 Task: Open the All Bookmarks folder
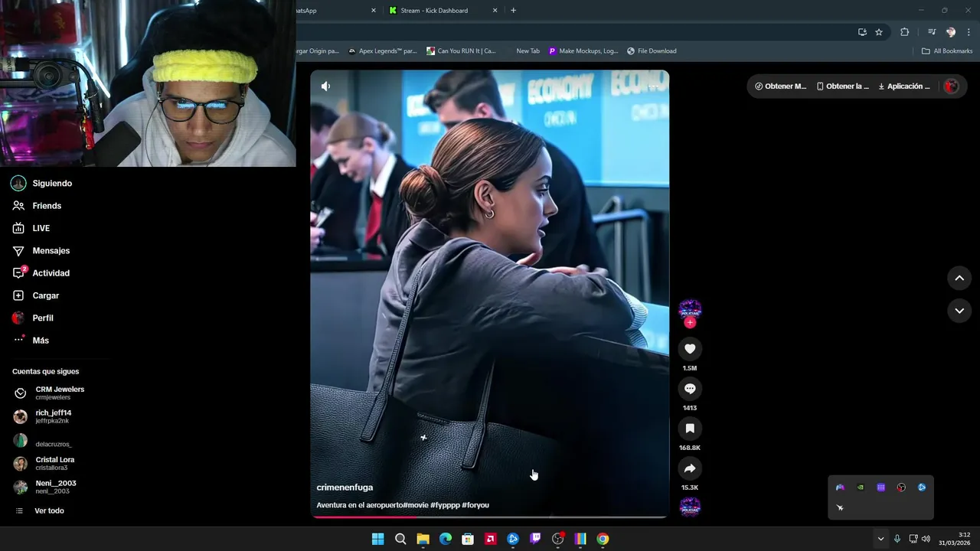pos(947,51)
